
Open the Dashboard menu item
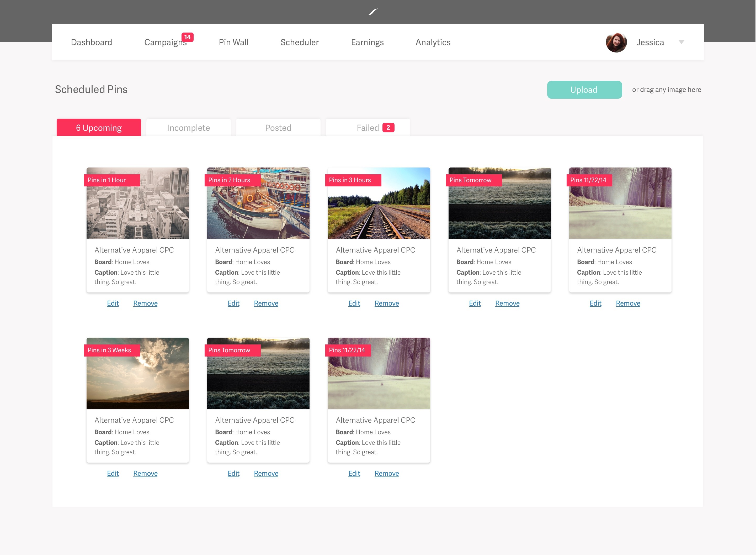[91, 42]
